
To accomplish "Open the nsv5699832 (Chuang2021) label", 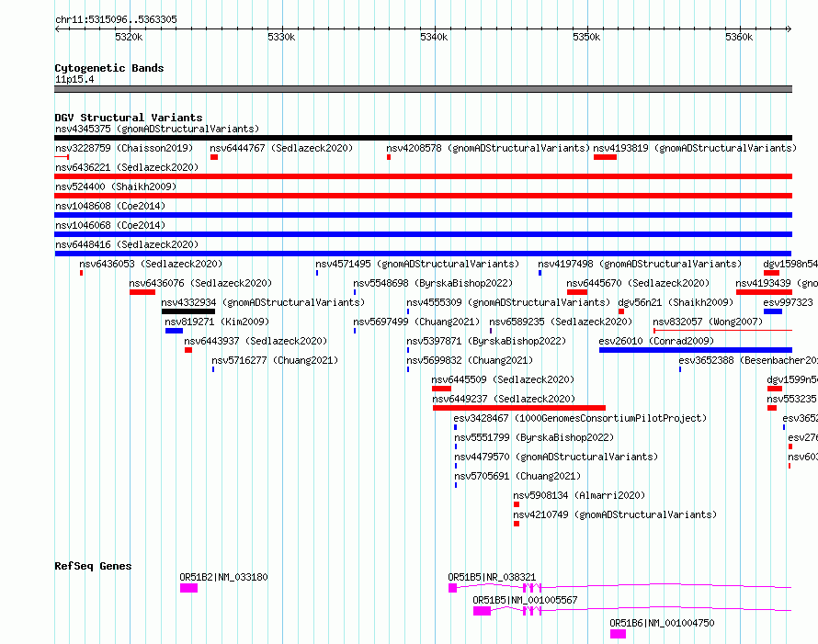I will point(470,360).
